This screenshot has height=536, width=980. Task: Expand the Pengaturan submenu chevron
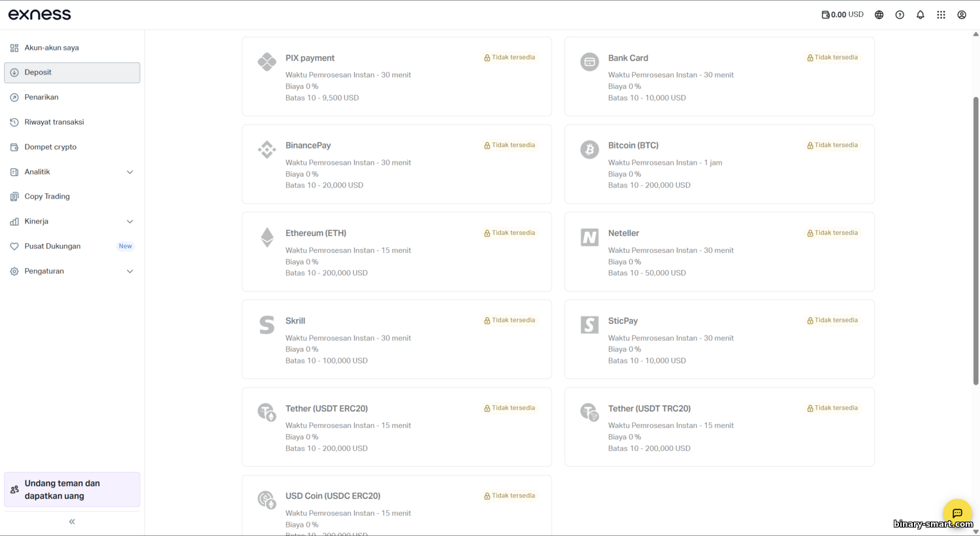click(x=130, y=271)
